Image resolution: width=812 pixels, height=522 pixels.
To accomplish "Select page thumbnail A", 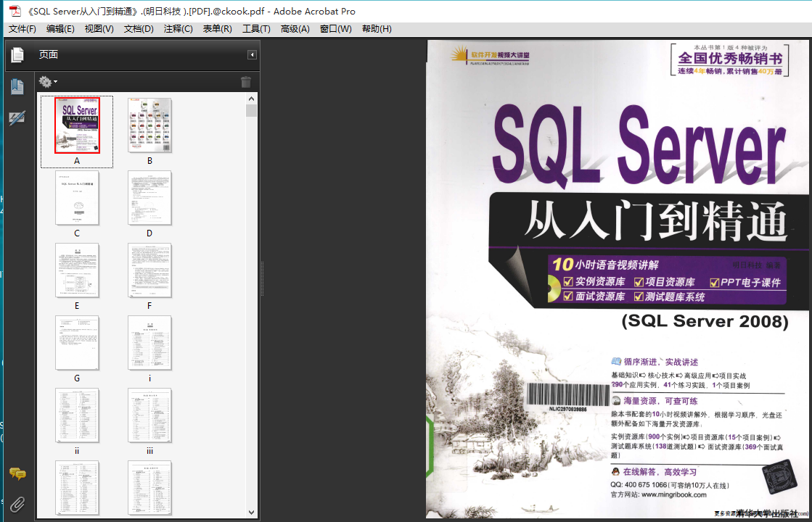I will tap(77, 125).
